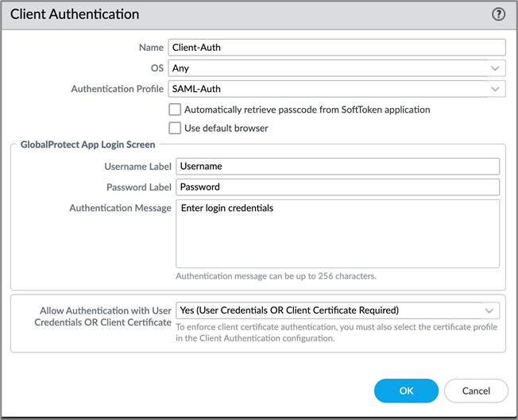Click into the Username Label field
The image size is (518, 420).
point(337,167)
